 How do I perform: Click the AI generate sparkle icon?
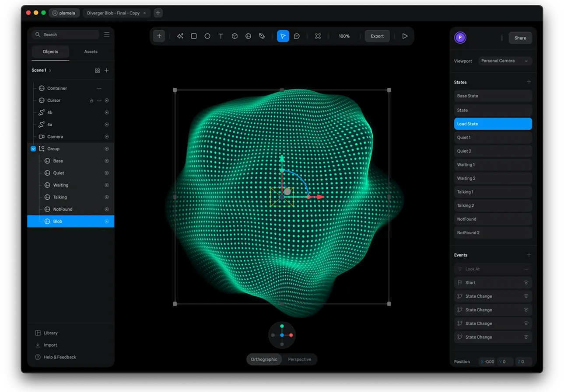point(180,36)
